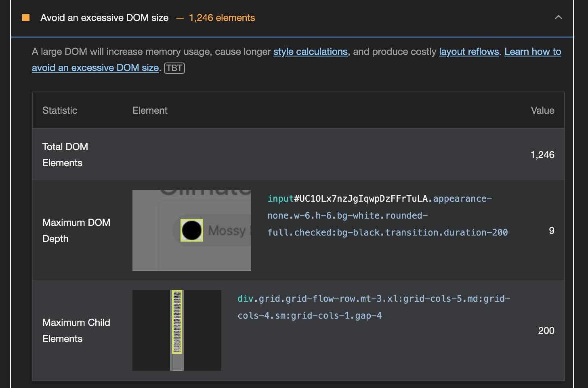The height and width of the screenshot is (388, 588).
Task: Click the Maximum Child Elements thumbnail
Action: coord(176,330)
